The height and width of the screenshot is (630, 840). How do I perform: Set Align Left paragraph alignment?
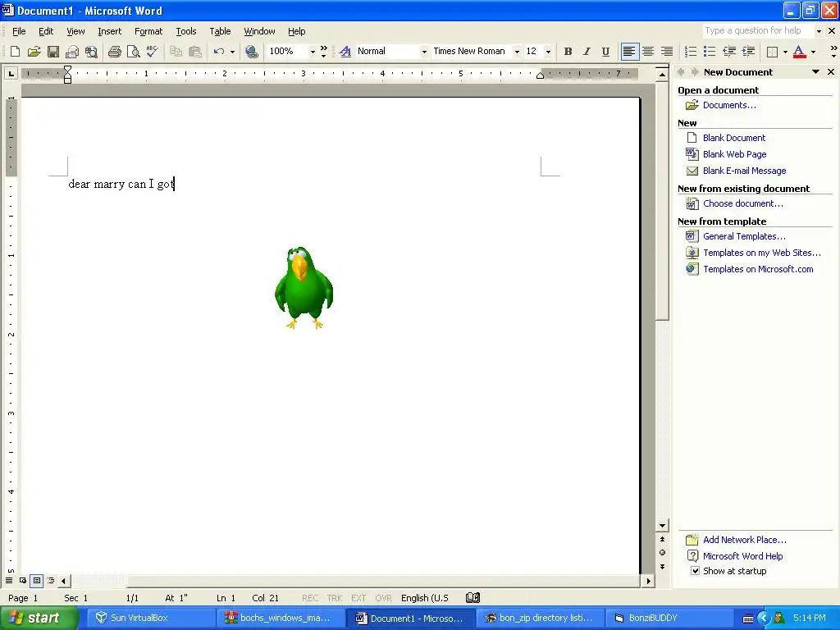(x=629, y=52)
